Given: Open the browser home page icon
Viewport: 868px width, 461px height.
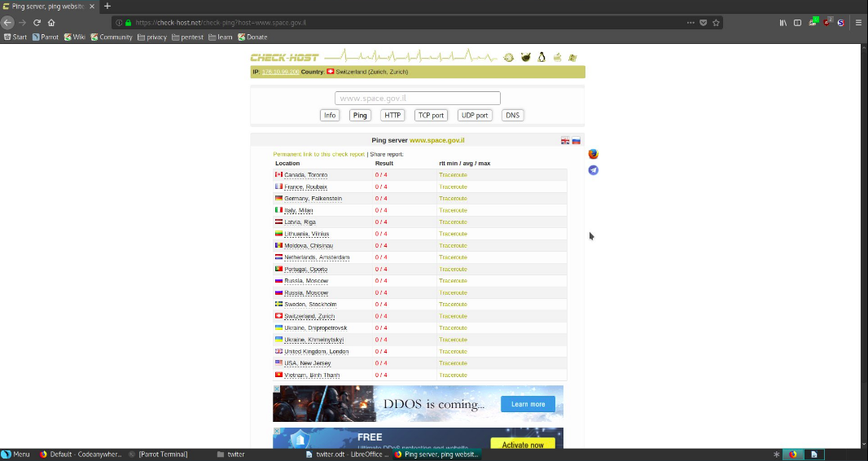Looking at the screenshot, I should coord(51,23).
